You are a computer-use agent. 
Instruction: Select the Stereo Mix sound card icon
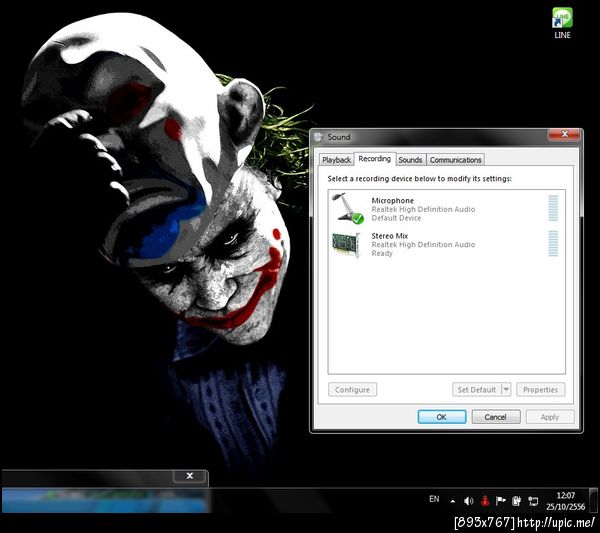[346, 243]
